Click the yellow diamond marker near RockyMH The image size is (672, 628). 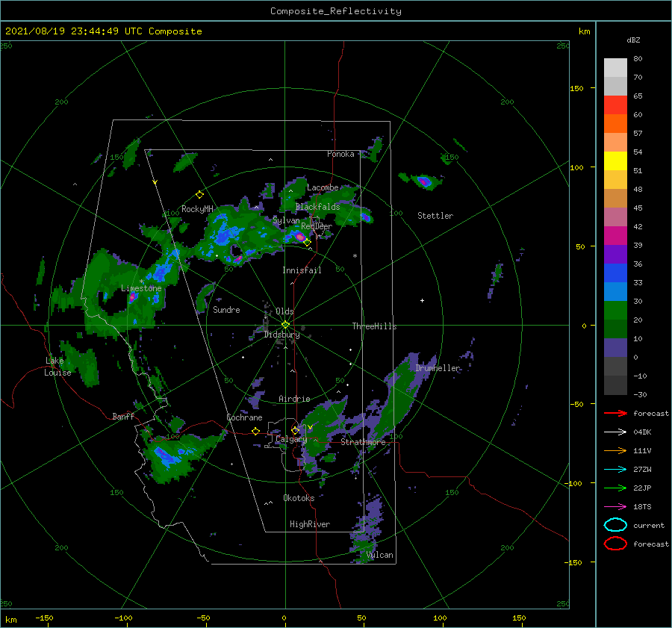pyautogui.click(x=199, y=195)
